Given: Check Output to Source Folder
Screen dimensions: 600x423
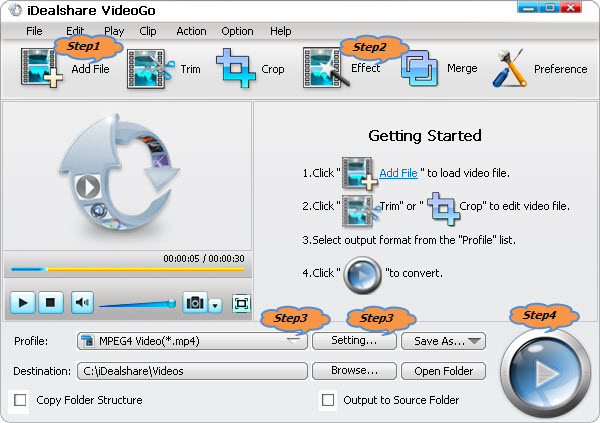Looking at the screenshot, I should click(328, 400).
